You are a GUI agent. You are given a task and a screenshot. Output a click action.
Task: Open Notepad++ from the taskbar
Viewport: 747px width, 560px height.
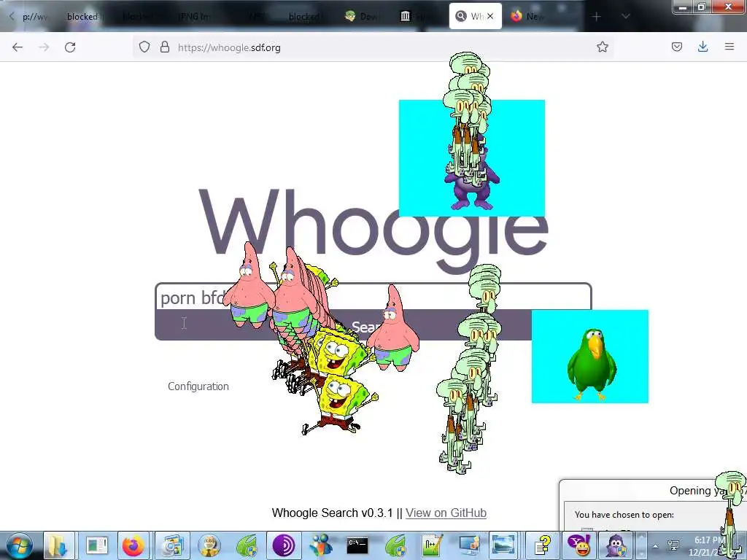tap(432, 545)
